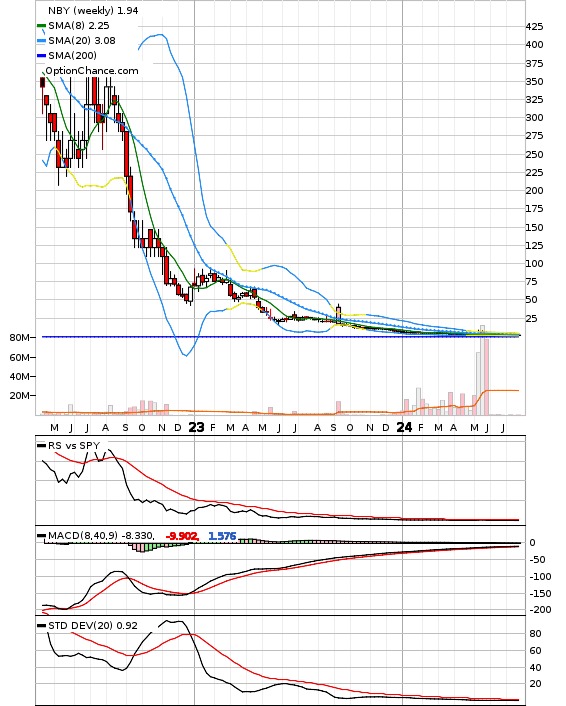Click the OptionChance.com watermark text
Viewport: 566px width, 706px height.
point(91,71)
